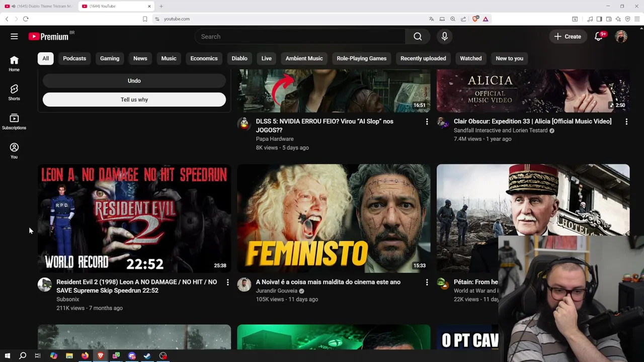Select the New to you chip

coord(509,58)
